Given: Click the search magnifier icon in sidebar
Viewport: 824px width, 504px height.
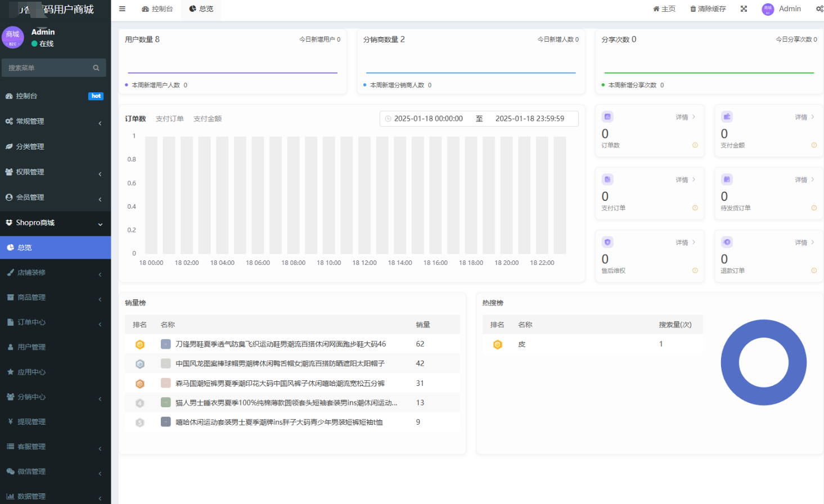Looking at the screenshot, I should click(96, 68).
